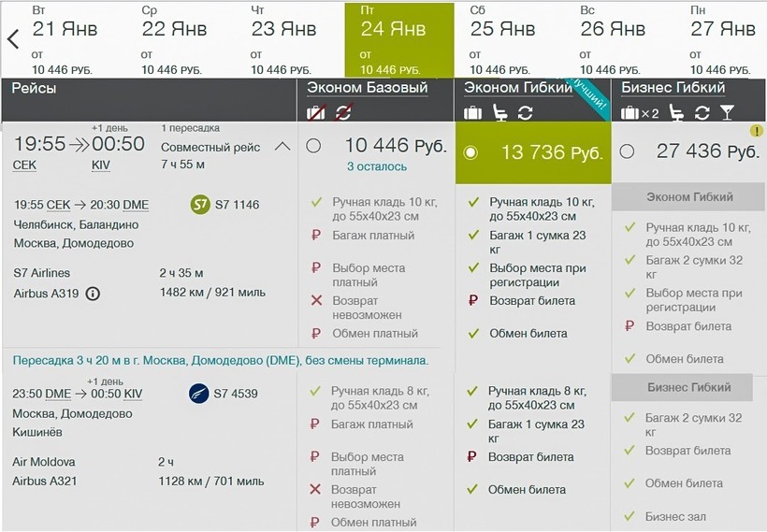767x532 pixels.
Task: Click the seat icon under Эконом Гибкий
Action: 500,112
